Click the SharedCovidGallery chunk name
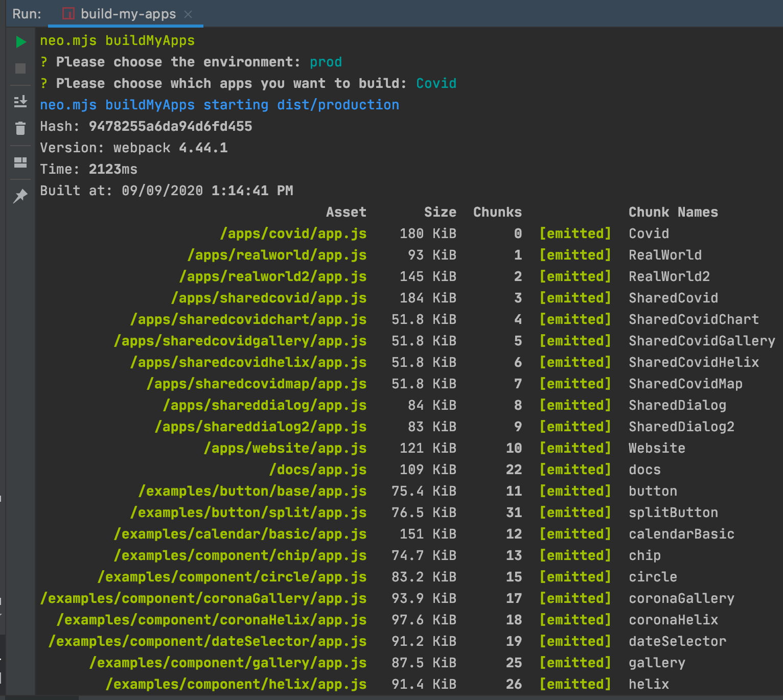The width and height of the screenshot is (783, 700). [x=702, y=341]
